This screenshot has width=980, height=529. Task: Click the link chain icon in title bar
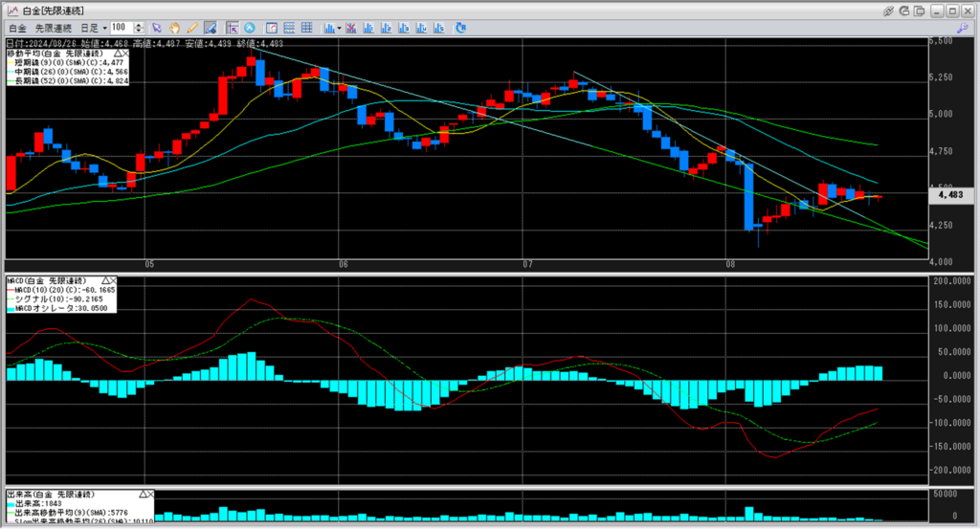click(888, 10)
